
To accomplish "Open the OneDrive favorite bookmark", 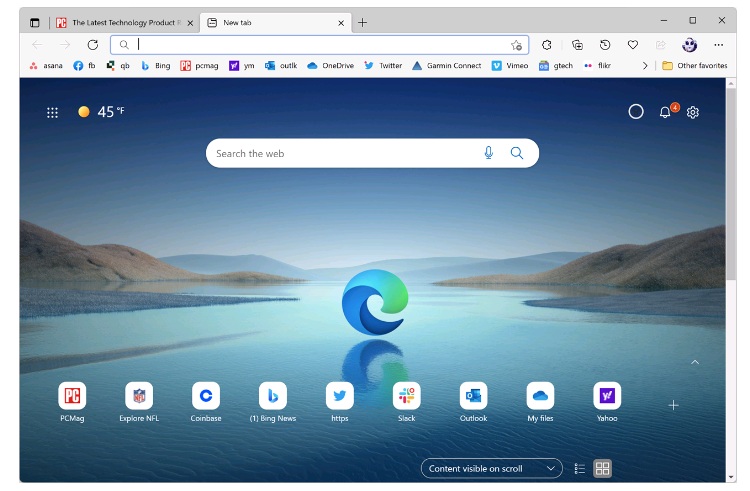I will click(x=331, y=66).
